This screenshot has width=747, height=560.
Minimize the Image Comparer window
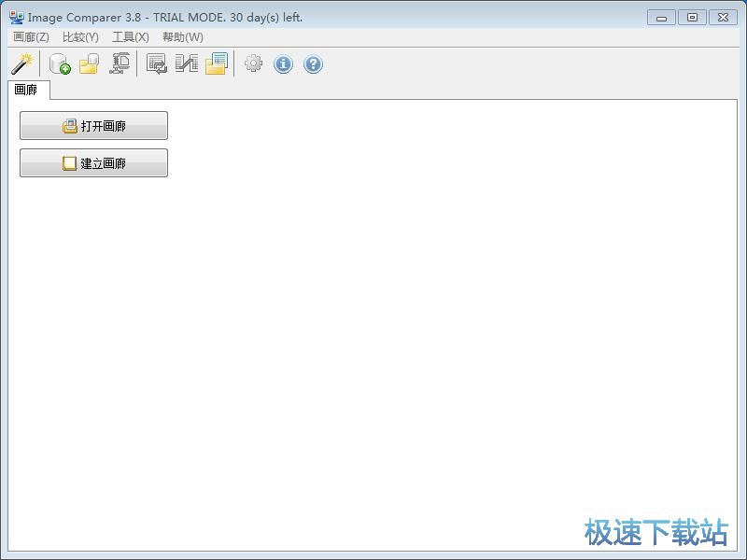(x=661, y=18)
